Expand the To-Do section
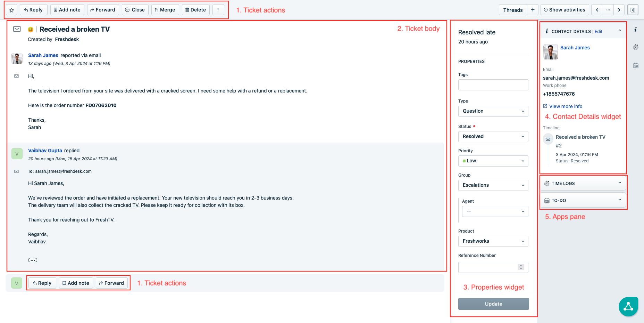The image size is (644, 323). [583, 200]
